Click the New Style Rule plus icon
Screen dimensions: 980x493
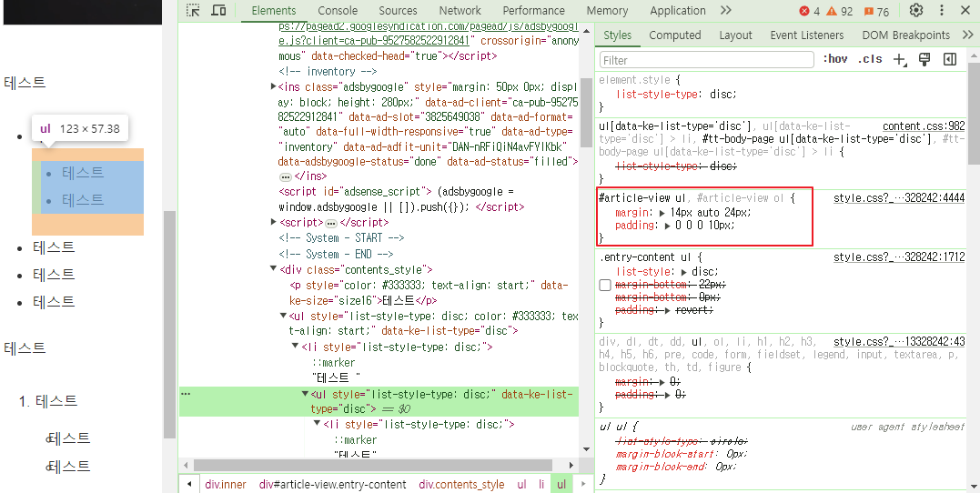899,59
